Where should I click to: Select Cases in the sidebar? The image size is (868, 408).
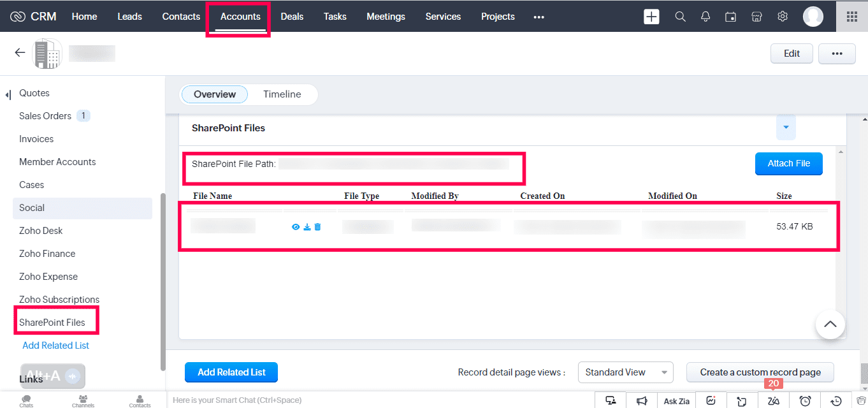32,185
